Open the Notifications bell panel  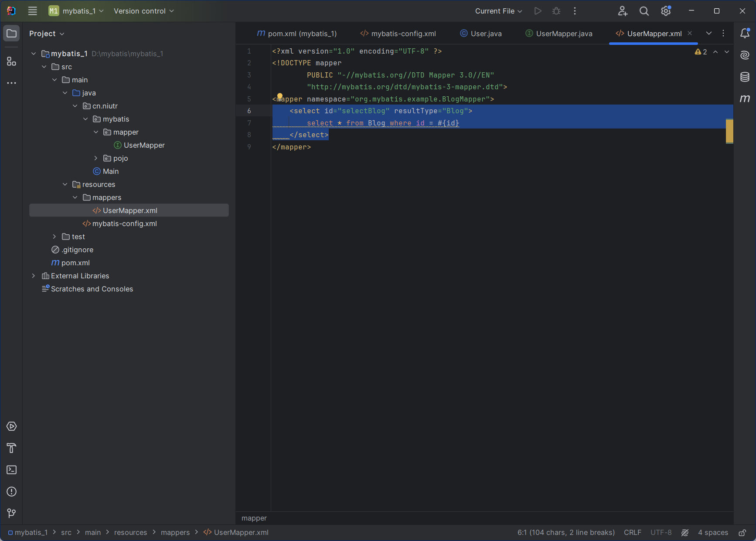coord(745,34)
